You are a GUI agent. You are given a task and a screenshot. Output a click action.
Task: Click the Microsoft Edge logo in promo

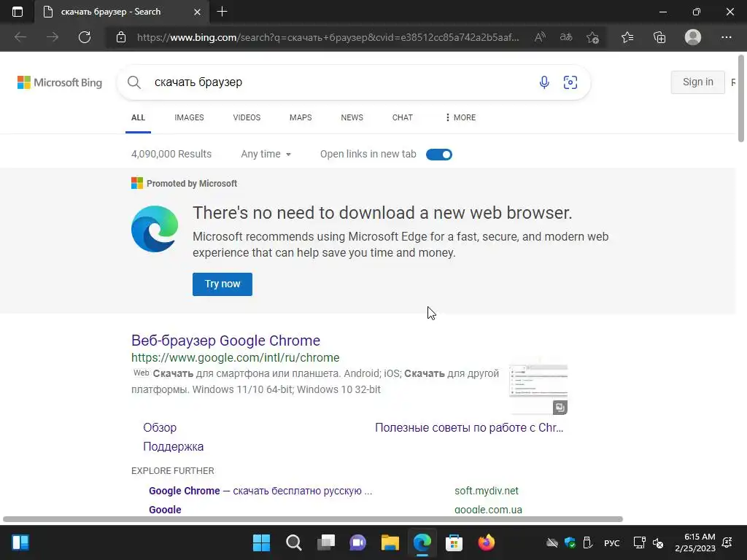click(155, 229)
